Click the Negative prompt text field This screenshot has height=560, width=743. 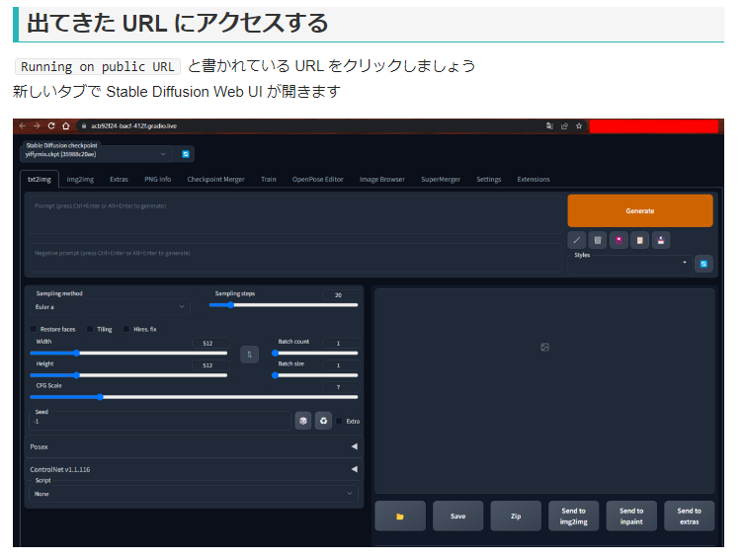tap(295, 258)
